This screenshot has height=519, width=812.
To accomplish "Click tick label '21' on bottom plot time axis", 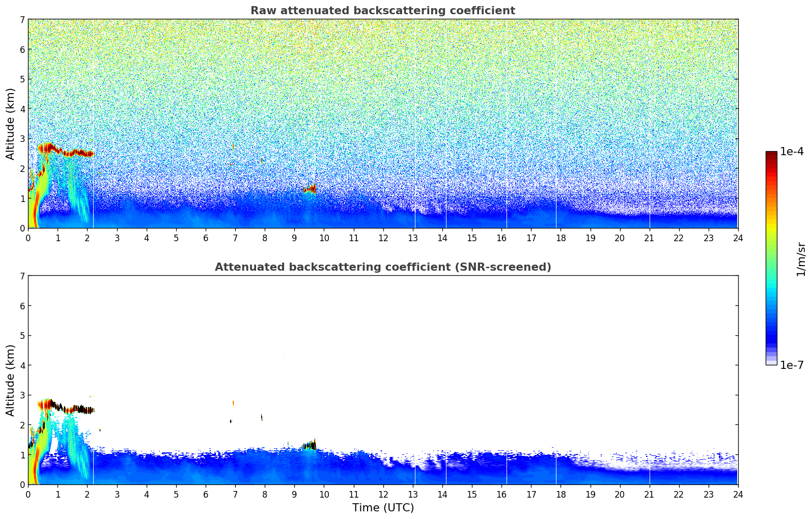I will (649, 494).
